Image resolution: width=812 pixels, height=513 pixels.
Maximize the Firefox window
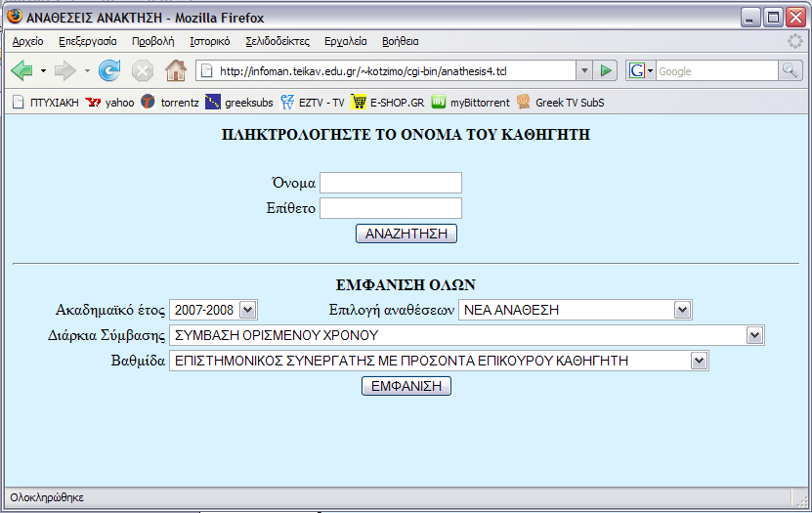[773, 18]
